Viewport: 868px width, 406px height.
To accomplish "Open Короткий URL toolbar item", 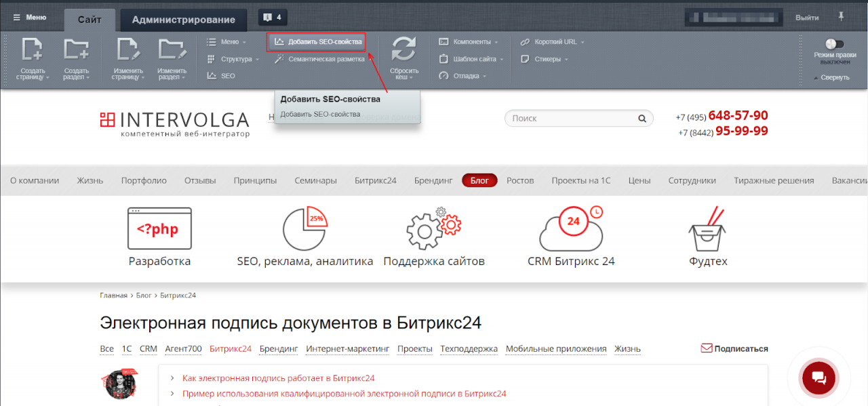I will [x=553, y=42].
